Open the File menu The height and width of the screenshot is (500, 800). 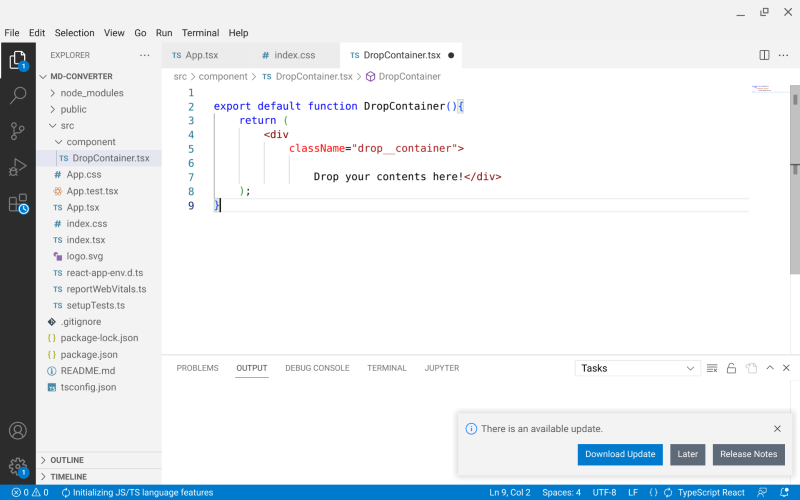(12, 33)
